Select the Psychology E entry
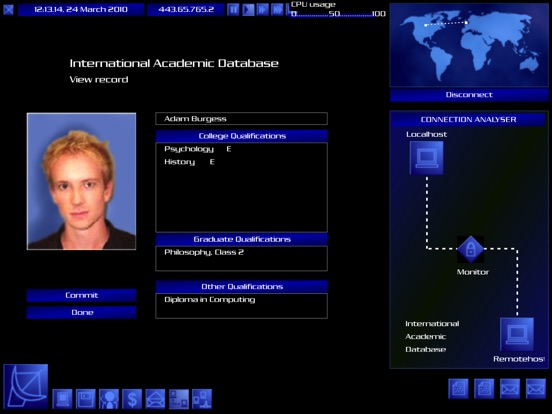552x414 pixels. pos(197,149)
